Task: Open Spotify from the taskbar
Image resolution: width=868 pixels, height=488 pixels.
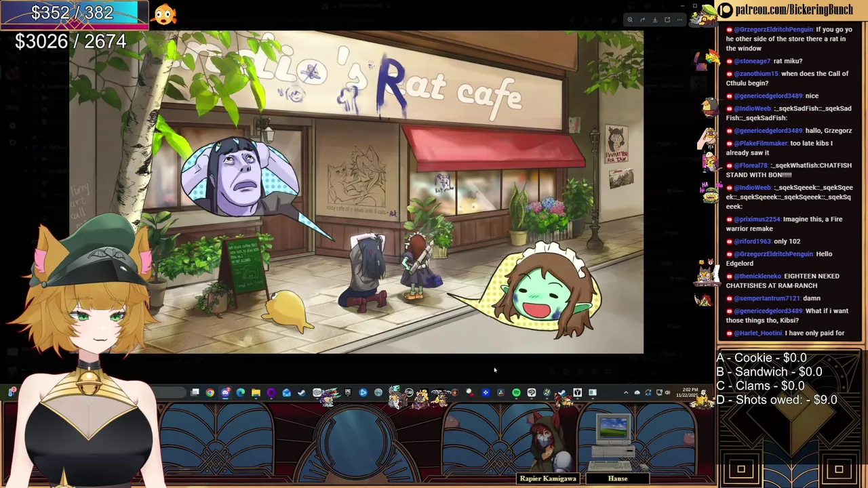Action: pos(516,392)
